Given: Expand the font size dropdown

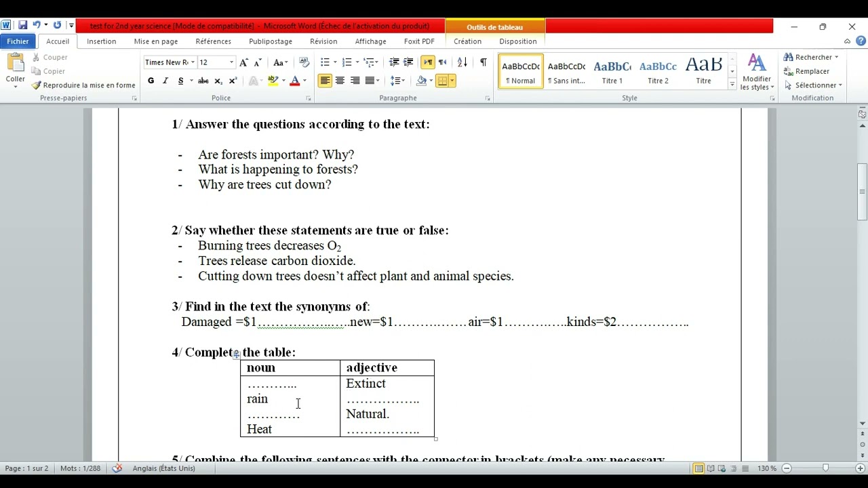Looking at the screenshot, I should (231, 62).
